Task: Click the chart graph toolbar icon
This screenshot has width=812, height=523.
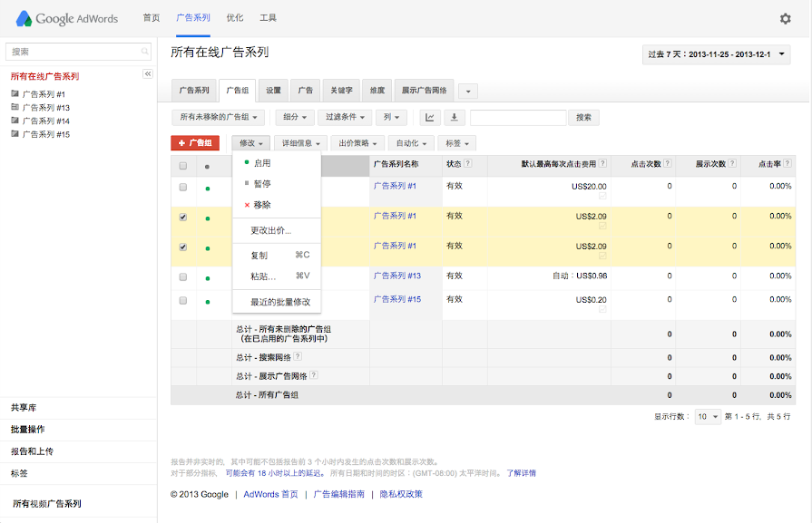Action: 430,118
